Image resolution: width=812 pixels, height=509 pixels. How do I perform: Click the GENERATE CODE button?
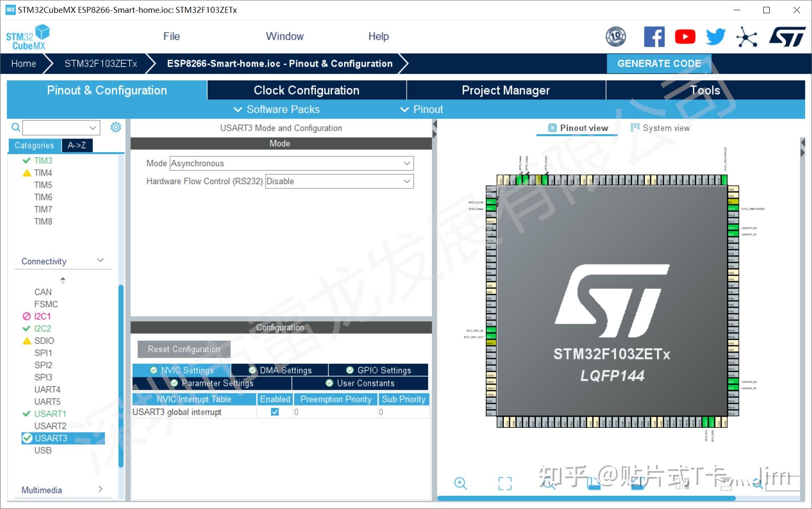click(659, 64)
